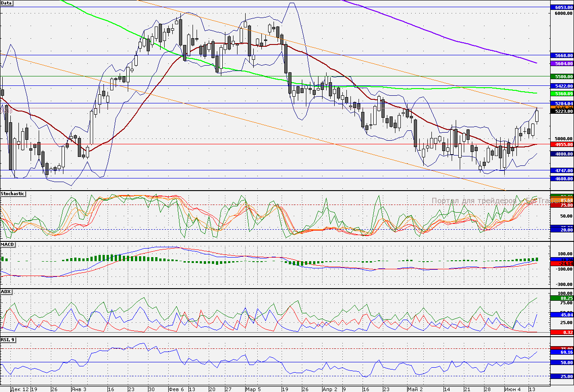The width and height of the screenshot is (574, 392).
Task: Select the ADX 88.25 green value tag
Action: coord(562,298)
